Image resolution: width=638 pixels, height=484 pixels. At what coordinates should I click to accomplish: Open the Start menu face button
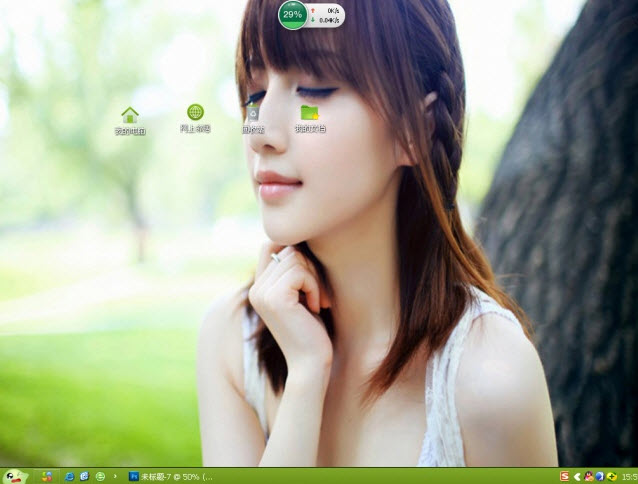click(15, 476)
